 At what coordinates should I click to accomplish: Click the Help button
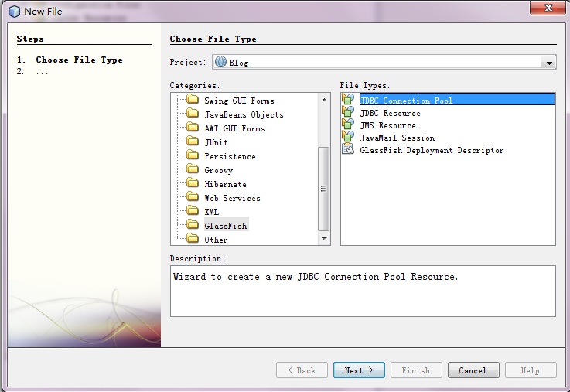pos(531,370)
